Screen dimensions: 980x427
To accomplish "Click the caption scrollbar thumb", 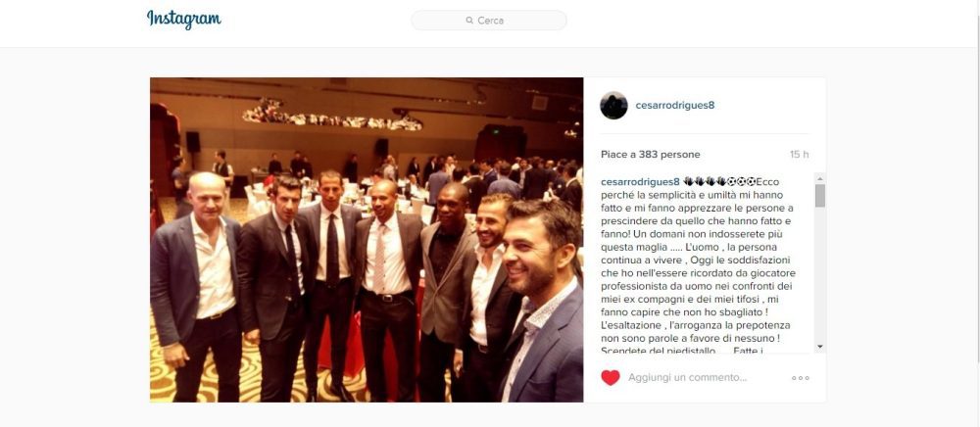I will pyautogui.click(x=820, y=196).
